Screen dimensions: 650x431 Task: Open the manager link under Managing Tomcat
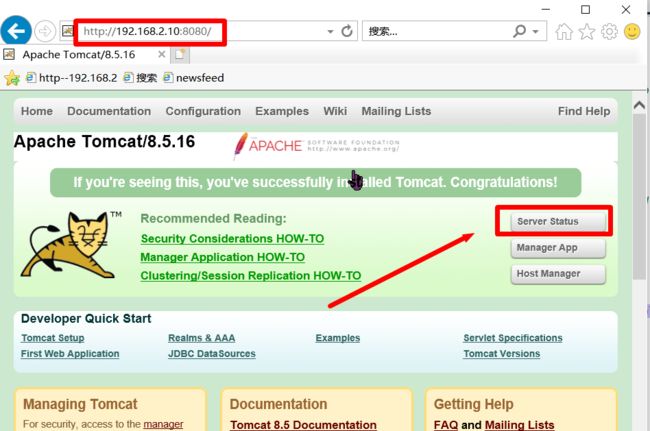[163, 424]
